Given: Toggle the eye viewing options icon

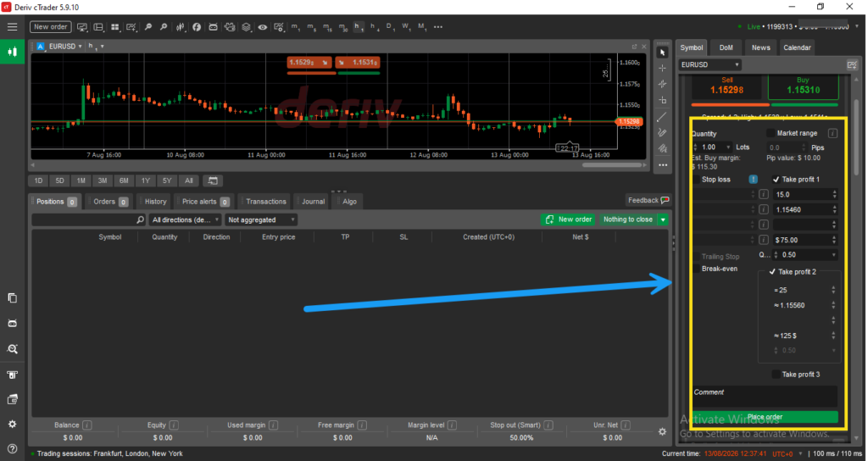Looking at the screenshot, I should click(263, 26).
